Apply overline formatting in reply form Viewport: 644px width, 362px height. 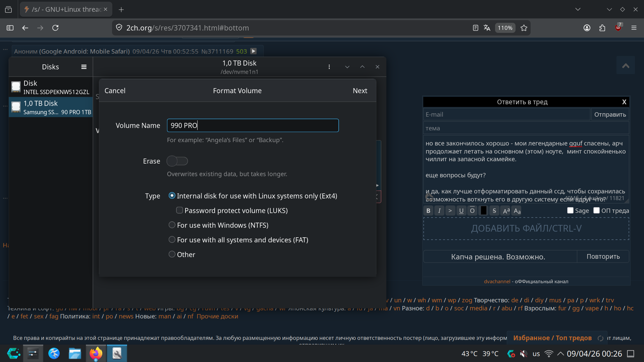point(472,211)
